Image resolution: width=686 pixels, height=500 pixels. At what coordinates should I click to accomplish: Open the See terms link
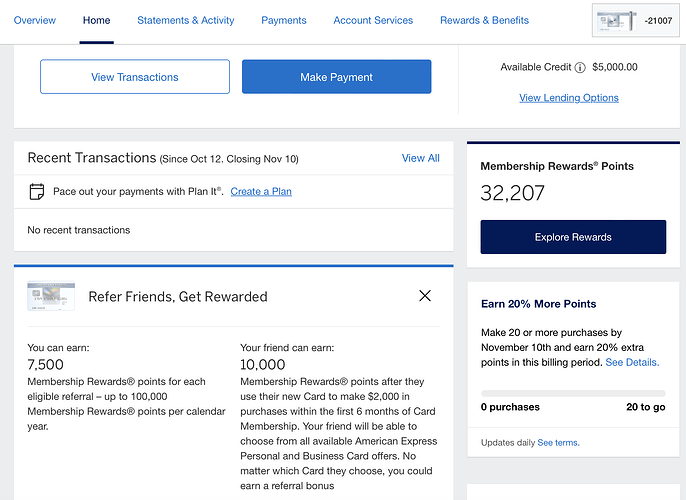tap(558, 443)
